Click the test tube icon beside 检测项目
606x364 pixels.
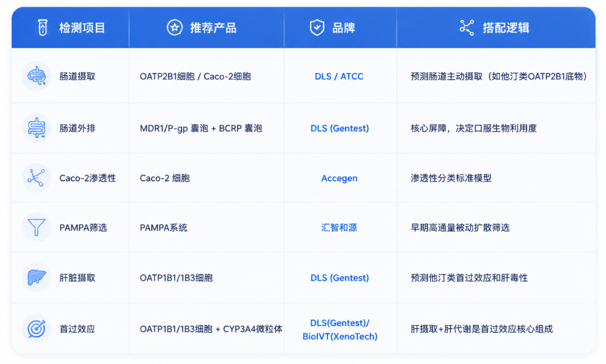(43, 28)
